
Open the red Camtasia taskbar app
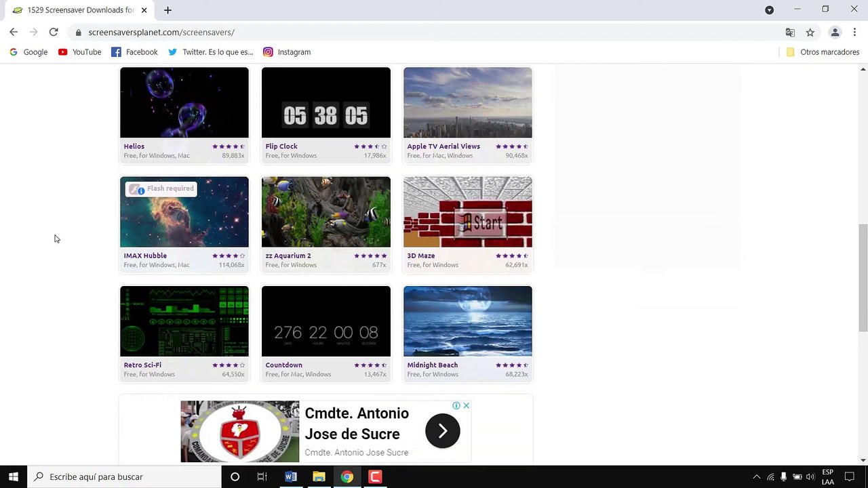pyautogui.click(x=375, y=476)
